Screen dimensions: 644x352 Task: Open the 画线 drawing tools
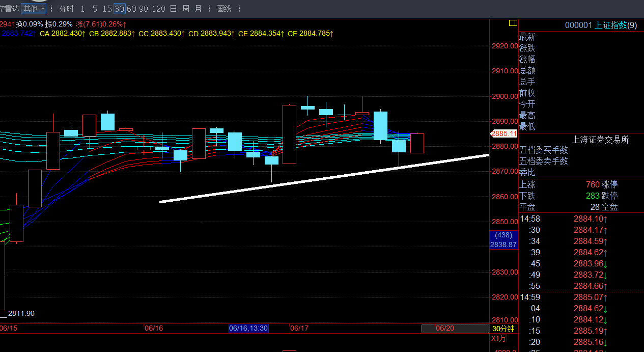click(x=224, y=9)
